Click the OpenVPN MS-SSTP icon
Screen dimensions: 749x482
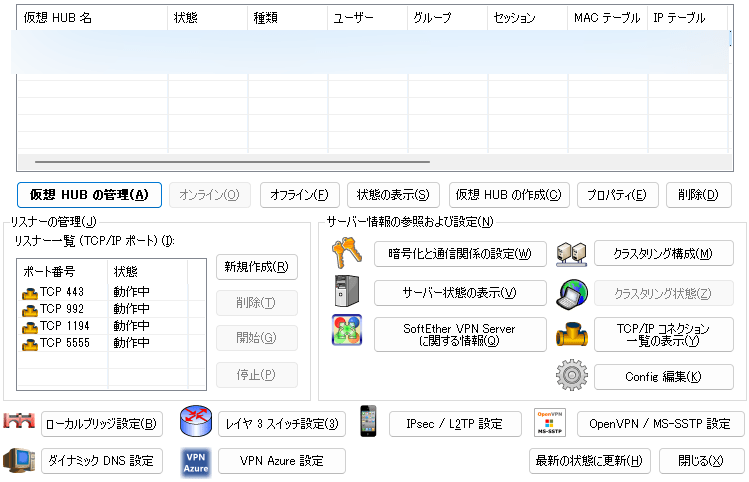[550, 423]
